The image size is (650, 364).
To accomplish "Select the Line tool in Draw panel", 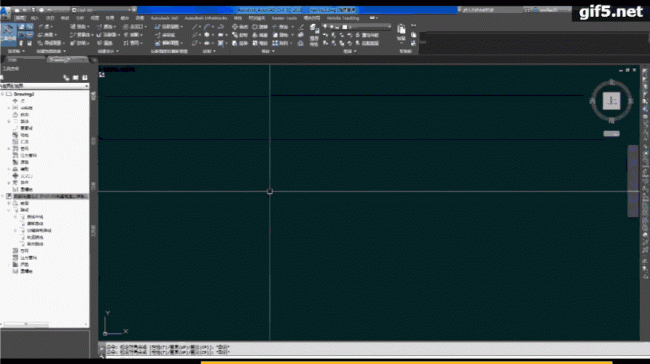I will click(195, 27).
